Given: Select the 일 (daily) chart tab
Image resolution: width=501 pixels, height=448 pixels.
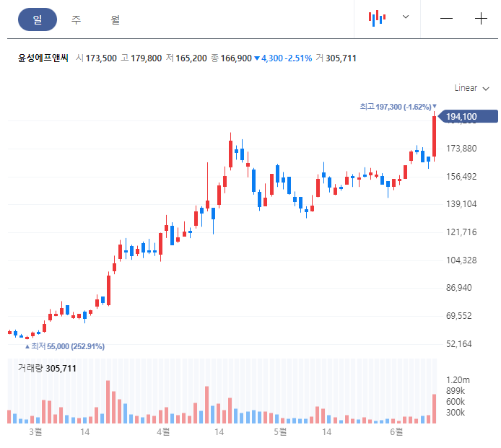Looking at the screenshot, I should (38, 19).
